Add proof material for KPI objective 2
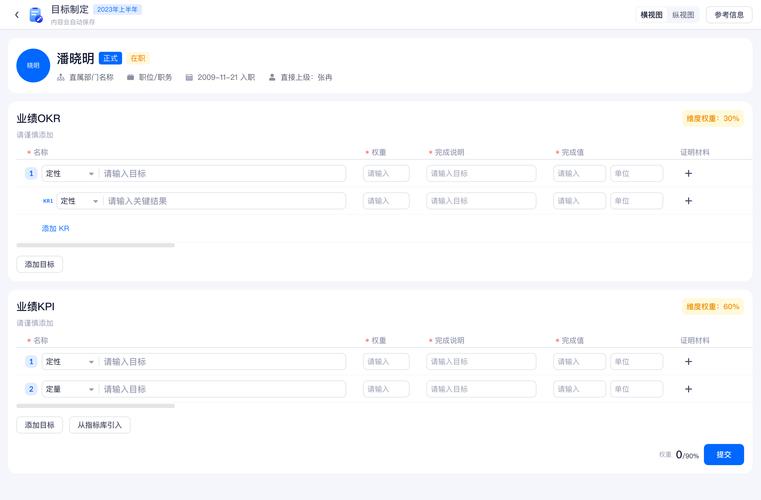Viewport: 761px width, 500px height. (688, 389)
